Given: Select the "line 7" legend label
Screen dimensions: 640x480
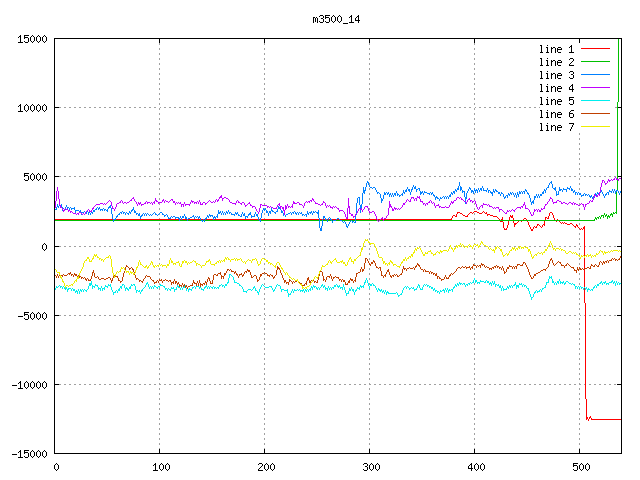Looking at the screenshot, I should tap(556, 127).
